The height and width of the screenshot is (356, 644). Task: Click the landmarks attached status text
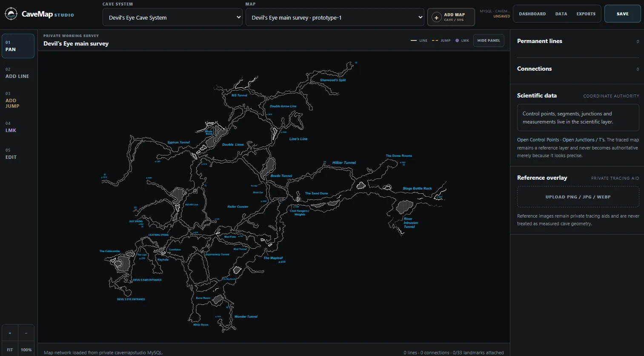pos(479,353)
